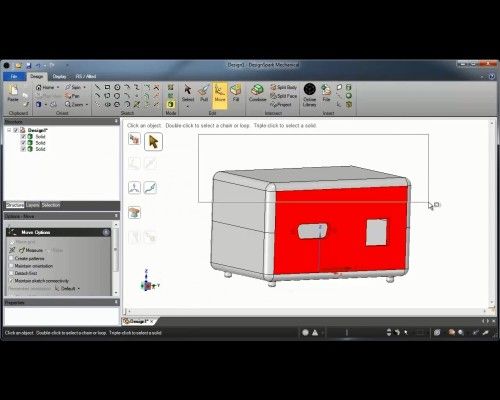Click the Anchor tool guide icon
Image resolution: width=500 pixels, height=400 pixels.
134,188
